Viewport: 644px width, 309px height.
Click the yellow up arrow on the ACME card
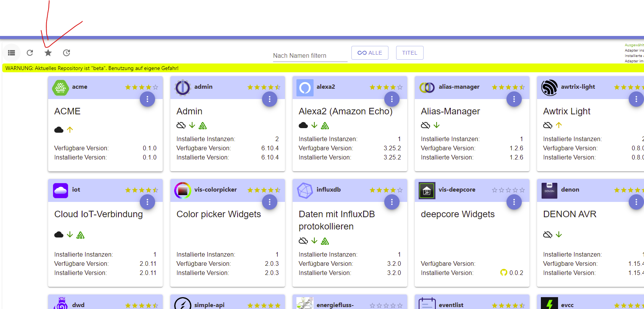(70, 130)
